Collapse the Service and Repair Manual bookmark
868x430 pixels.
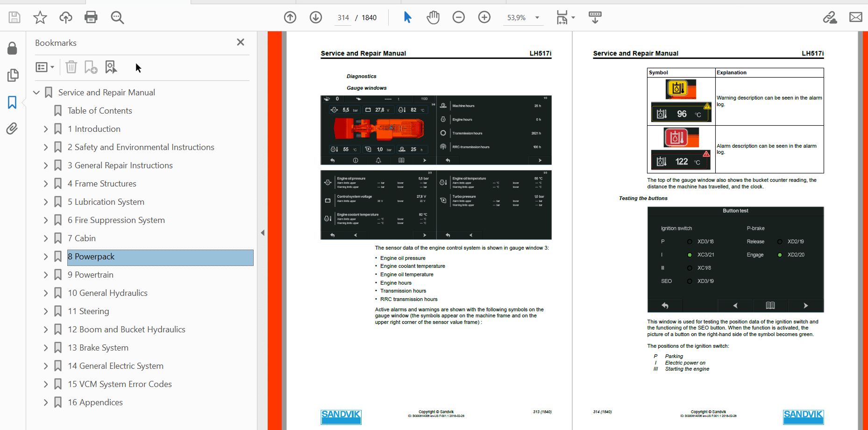[36, 93]
